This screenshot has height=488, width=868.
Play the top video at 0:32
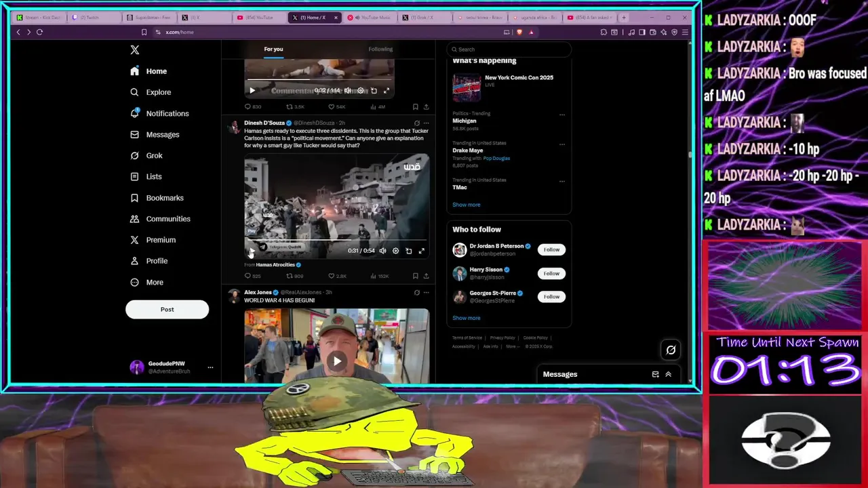click(x=252, y=90)
